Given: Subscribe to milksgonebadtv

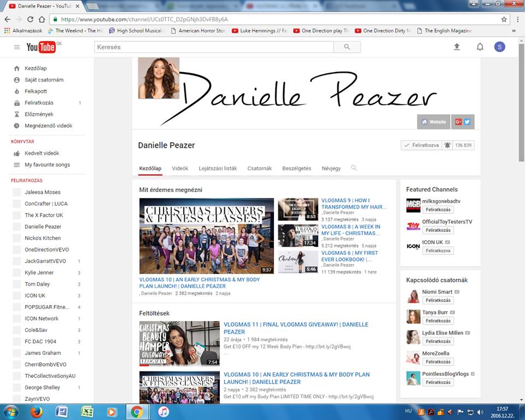Looking at the screenshot, I should [438, 209].
